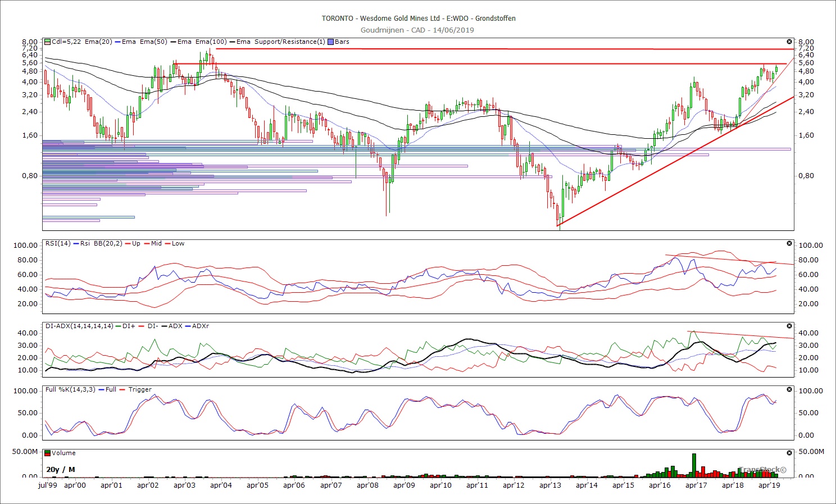The height and width of the screenshot is (504, 836).
Task: Select the Bars legend label
Action: tap(342, 42)
